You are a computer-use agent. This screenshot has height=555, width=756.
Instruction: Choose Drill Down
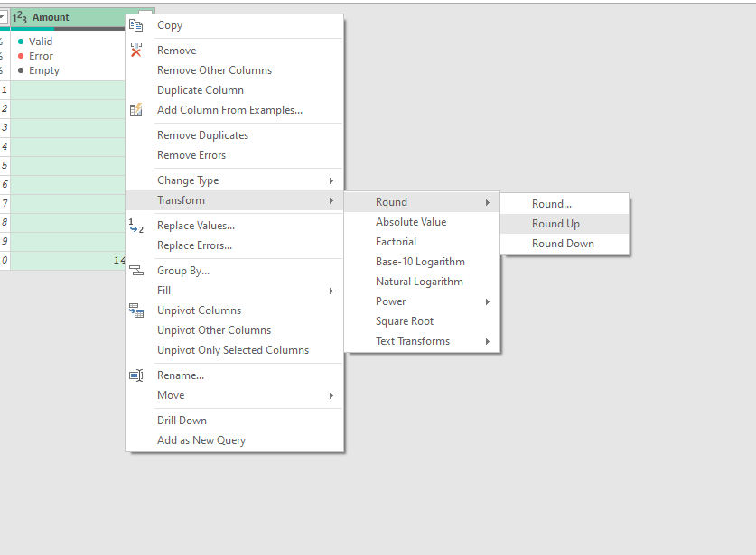[x=234, y=421]
